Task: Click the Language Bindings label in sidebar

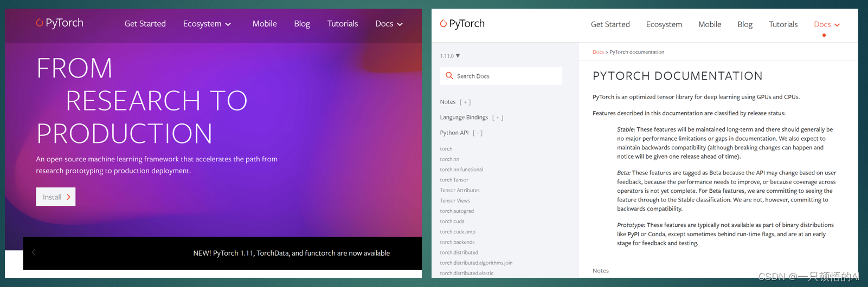Action: 464,118
